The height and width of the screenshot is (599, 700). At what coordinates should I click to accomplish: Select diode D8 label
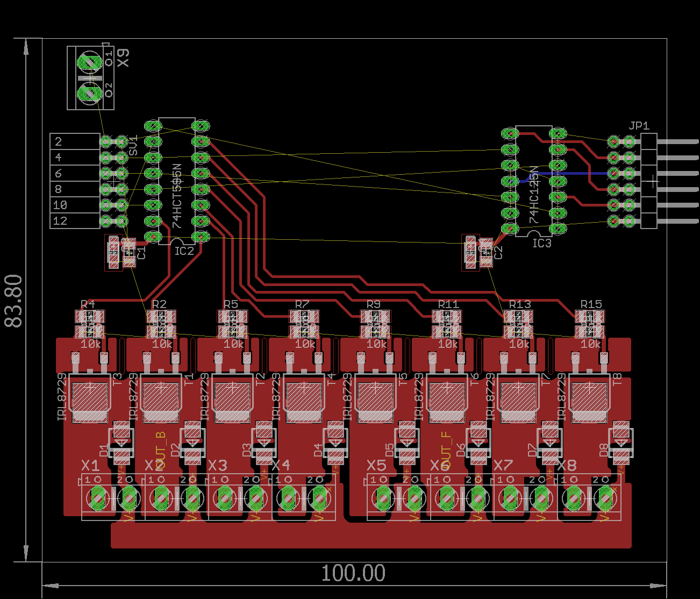pos(604,450)
